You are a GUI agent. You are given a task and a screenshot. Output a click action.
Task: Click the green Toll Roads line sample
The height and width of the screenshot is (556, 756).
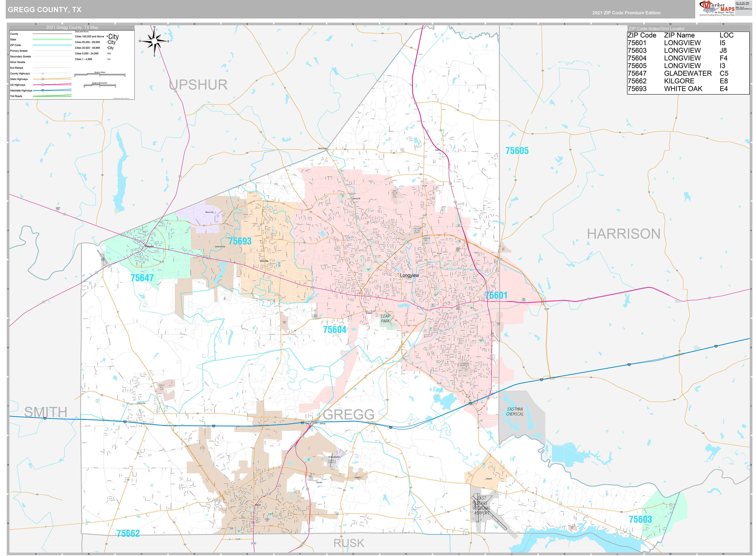point(52,96)
